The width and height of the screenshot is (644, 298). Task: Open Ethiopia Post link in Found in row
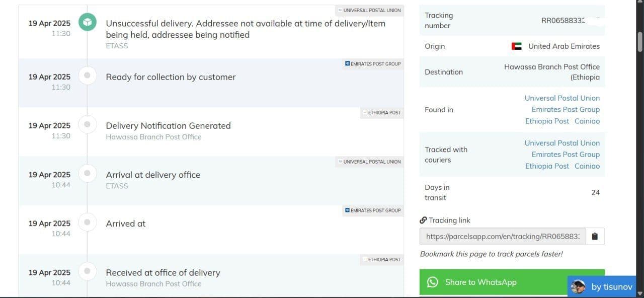[547, 121]
